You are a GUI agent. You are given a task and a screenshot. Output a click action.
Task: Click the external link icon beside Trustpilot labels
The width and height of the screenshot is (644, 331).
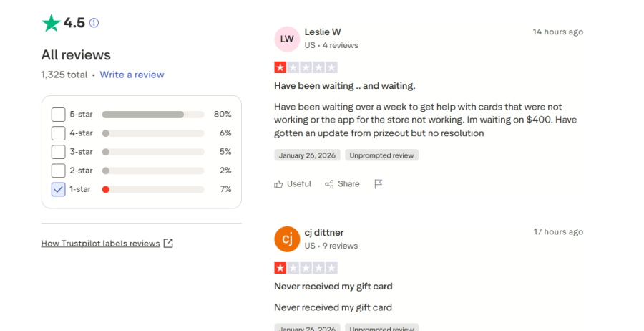(168, 244)
